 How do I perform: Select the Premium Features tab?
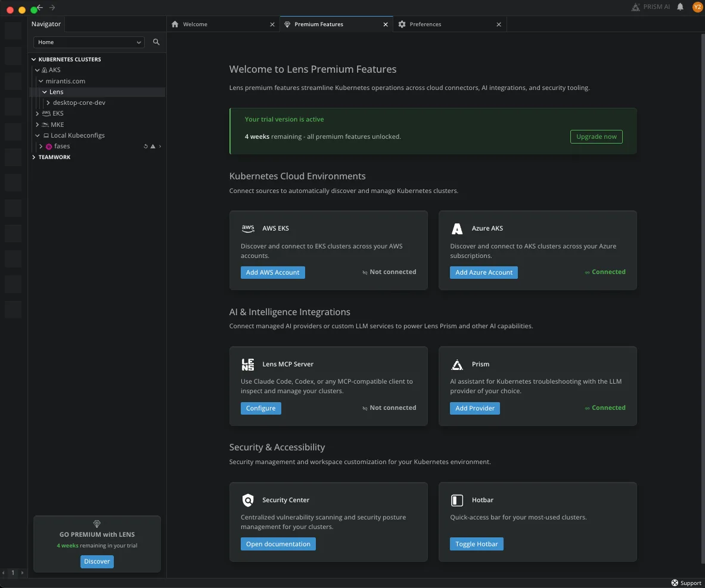click(x=336, y=24)
